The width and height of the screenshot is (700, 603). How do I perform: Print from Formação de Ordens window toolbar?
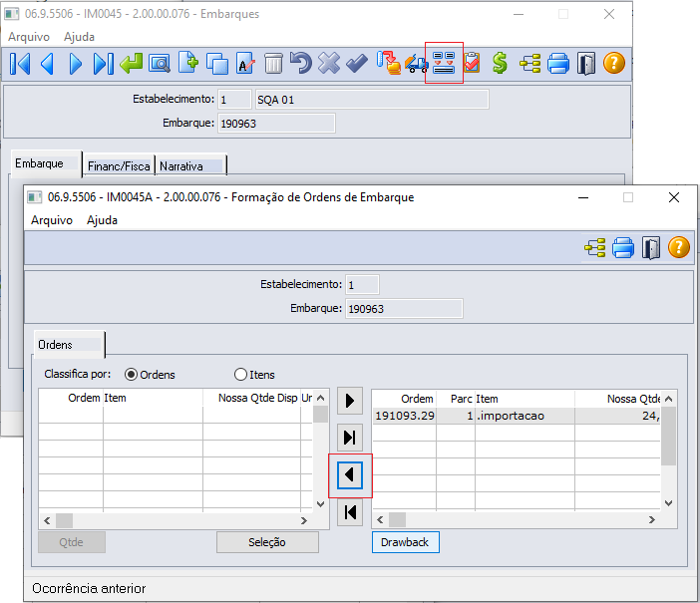[623, 248]
